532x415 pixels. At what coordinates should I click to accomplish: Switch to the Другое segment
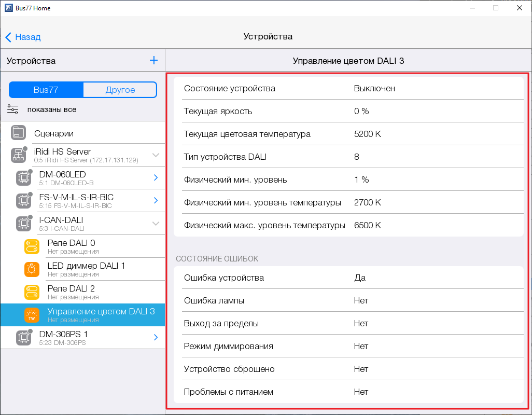120,90
